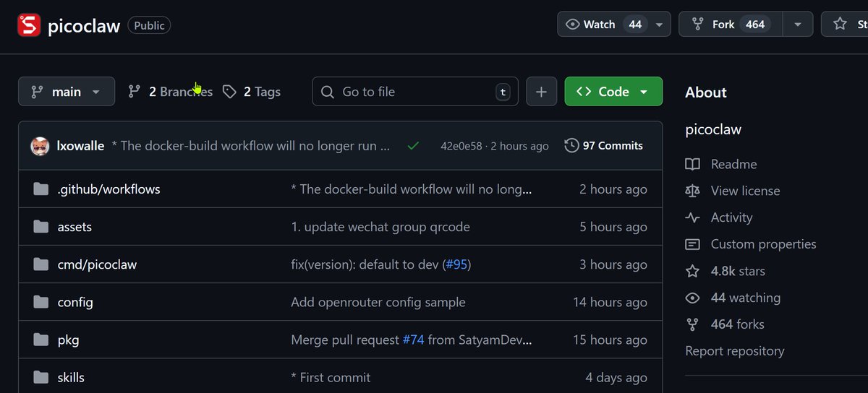Viewport: 868px width, 393px height.
Task: Open the latest commit message link
Action: [x=251, y=146]
